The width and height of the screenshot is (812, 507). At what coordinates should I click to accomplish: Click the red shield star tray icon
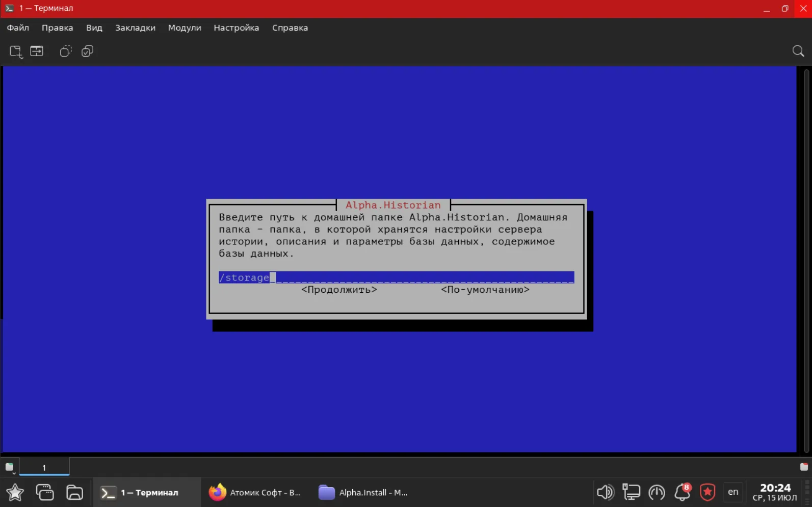click(x=708, y=492)
